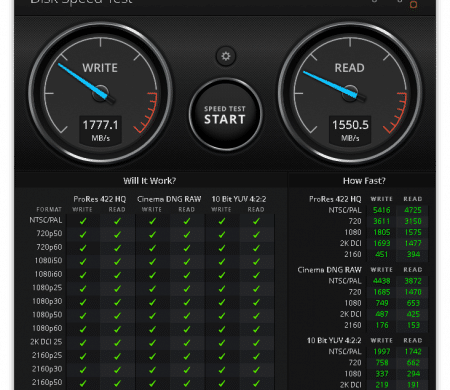Select the Cinema DNG 1080 read value 653
450x390 pixels.
coord(413,303)
